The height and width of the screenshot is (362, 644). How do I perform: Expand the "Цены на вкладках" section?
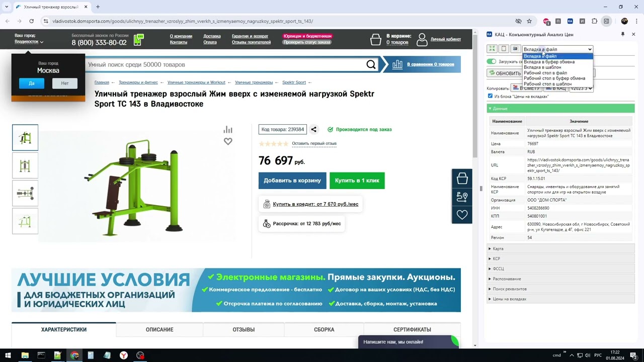560,299
